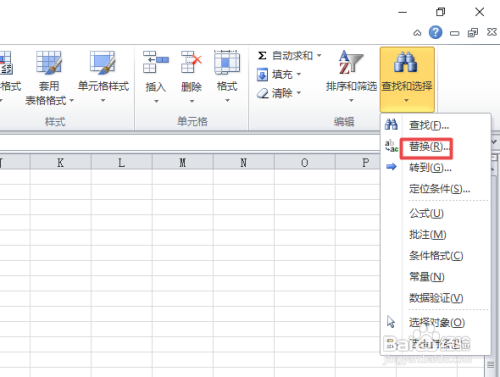
Task: Click the Find & Select binoculars icon
Action: (x=406, y=62)
